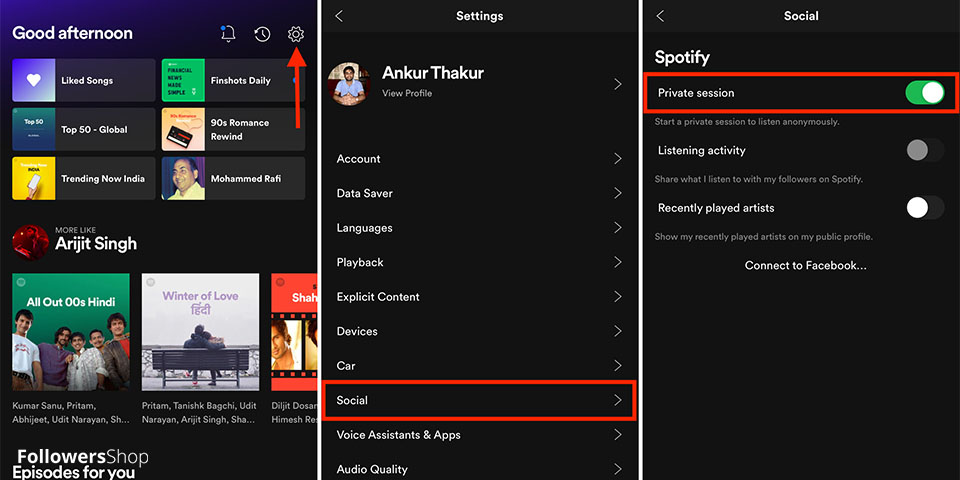This screenshot has width=960, height=480.
Task: Expand chevron on Voice Assistants & Apps
Action: (618, 435)
